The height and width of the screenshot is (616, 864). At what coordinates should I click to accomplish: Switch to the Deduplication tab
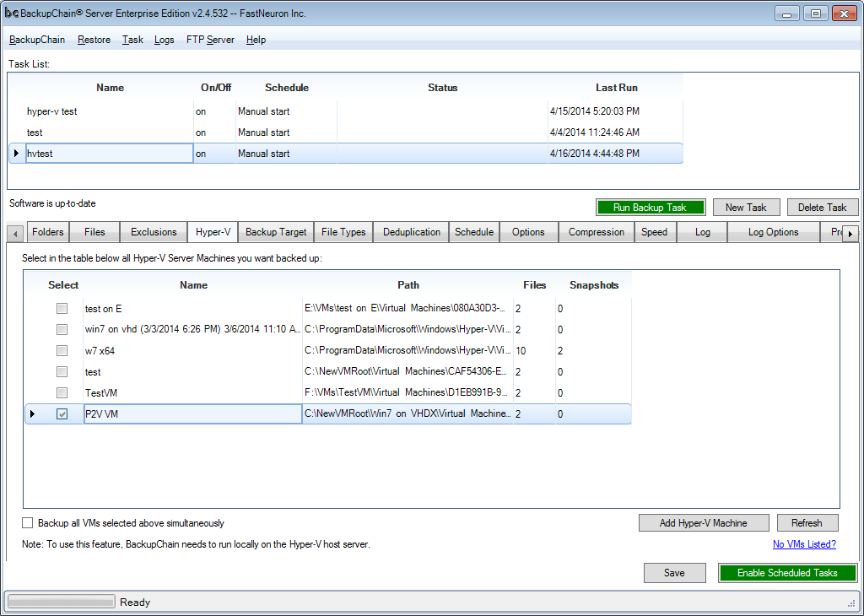pos(412,232)
